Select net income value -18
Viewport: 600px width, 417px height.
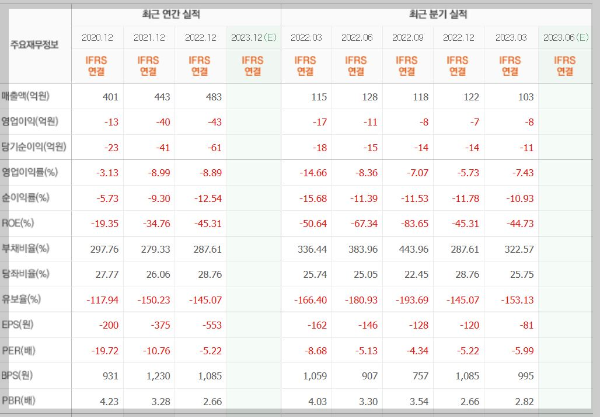click(320, 148)
